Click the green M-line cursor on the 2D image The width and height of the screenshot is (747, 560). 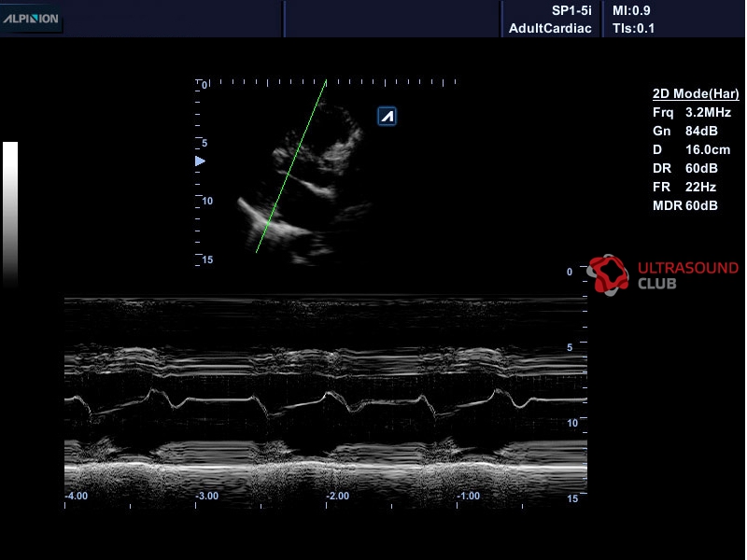(x=291, y=166)
